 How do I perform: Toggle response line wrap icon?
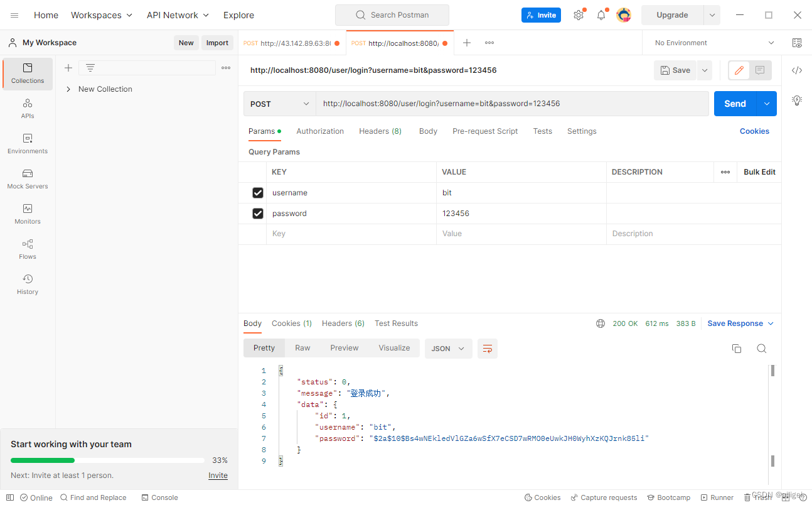(x=488, y=349)
